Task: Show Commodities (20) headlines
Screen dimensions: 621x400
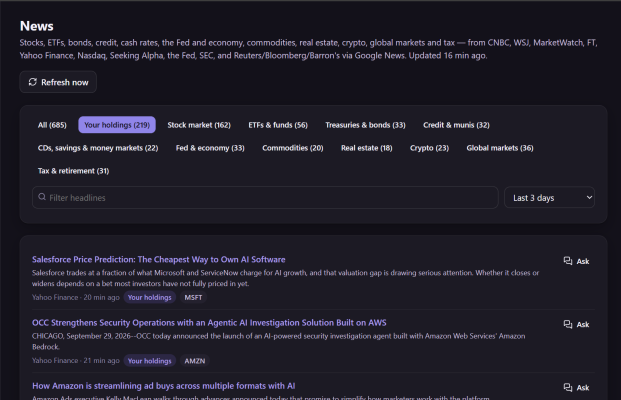Action: (x=293, y=148)
